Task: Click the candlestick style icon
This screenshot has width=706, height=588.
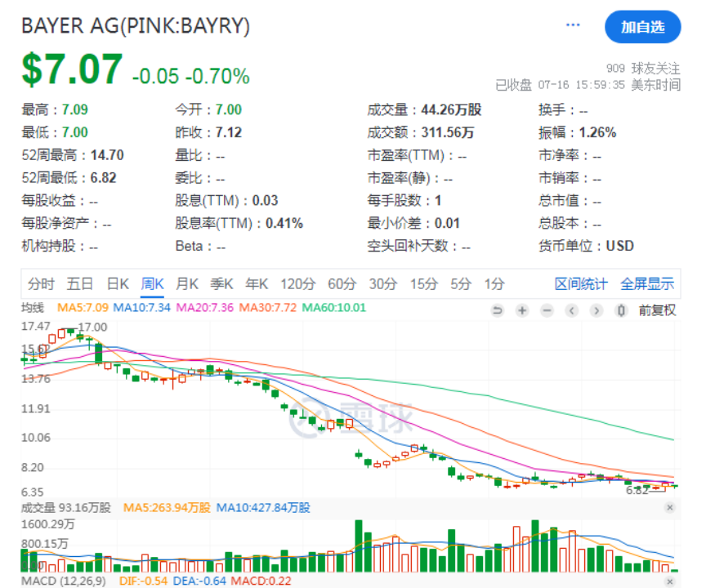Action: pos(621,310)
